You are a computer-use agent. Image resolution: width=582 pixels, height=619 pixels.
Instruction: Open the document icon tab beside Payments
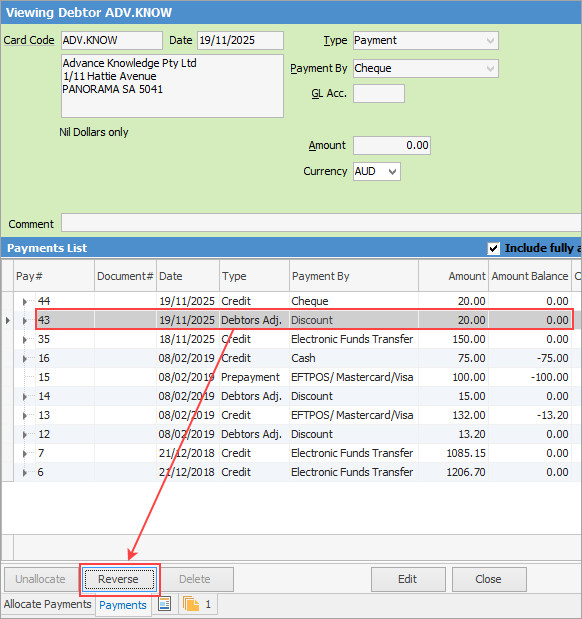(x=165, y=604)
